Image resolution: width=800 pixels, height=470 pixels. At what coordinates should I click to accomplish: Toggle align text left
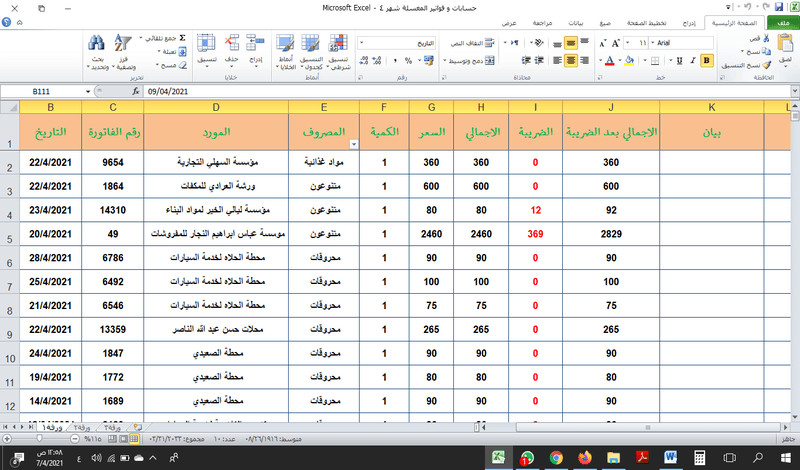click(x=558, y=60)
